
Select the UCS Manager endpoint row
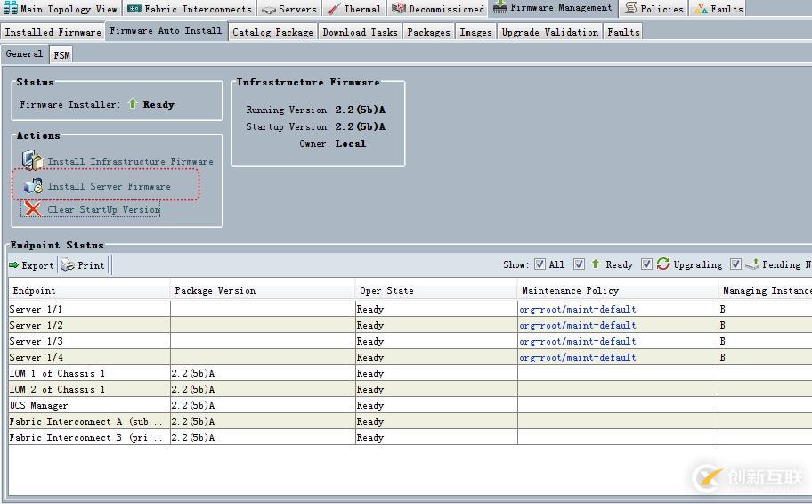tap(410, 405)
